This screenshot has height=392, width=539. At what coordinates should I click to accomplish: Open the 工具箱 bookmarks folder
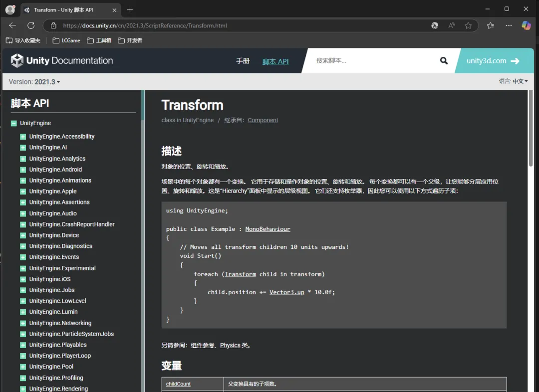[99, 40]
